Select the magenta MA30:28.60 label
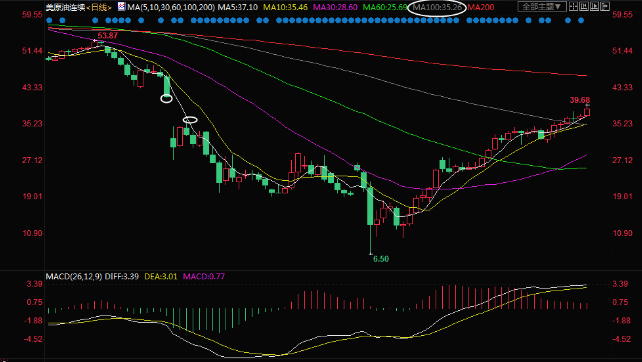The width and height of the screenshot is (642, 362). tap(335, 7)
